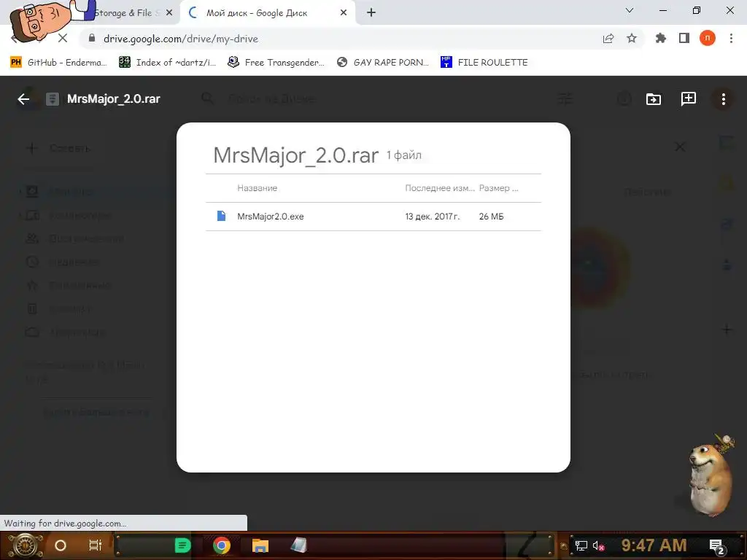
Task: Click the 9:47 AM clock
Action: 654,545
